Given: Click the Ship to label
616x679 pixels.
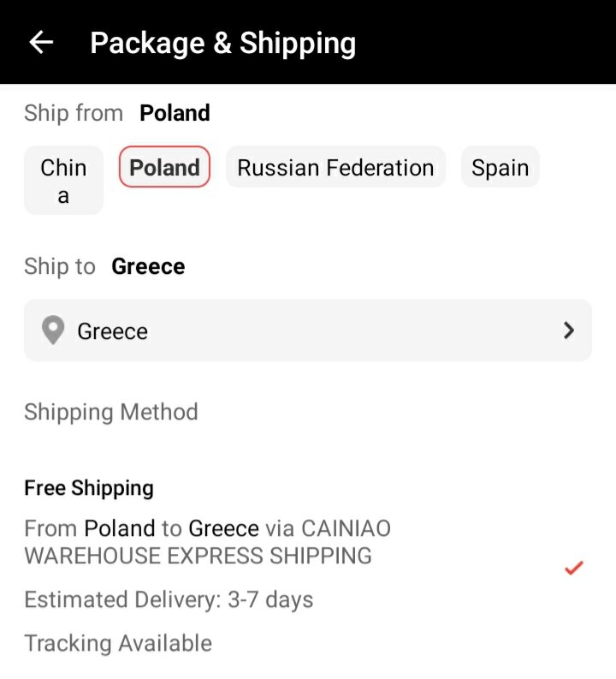Looking at the screenshot, I should click(60, 266).
